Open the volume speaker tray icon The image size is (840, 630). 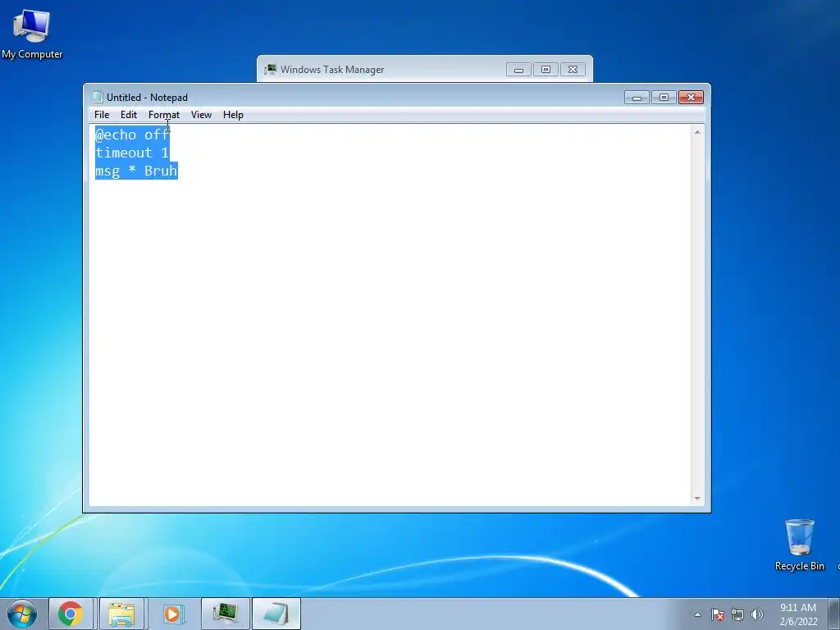(756, 614)
